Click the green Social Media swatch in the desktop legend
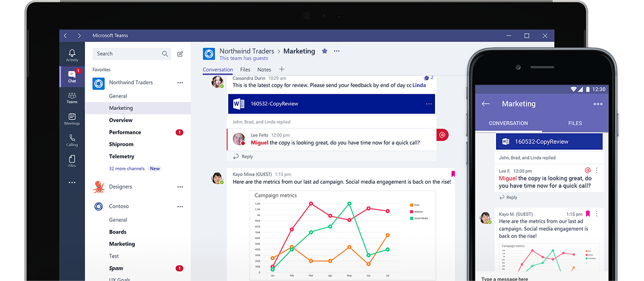Viewport: 644px width, 281px height. point(412,218)
